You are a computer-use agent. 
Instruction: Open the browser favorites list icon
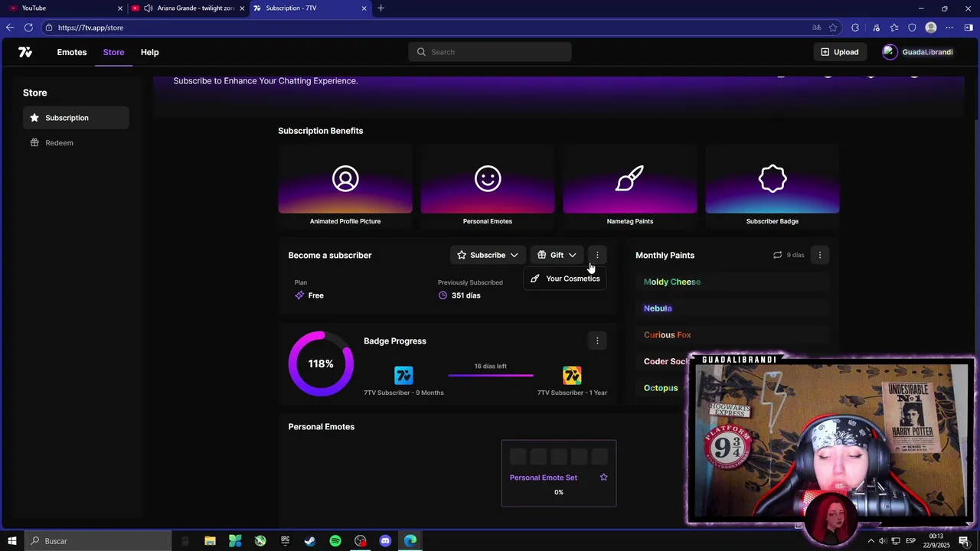tap(893, 28)
